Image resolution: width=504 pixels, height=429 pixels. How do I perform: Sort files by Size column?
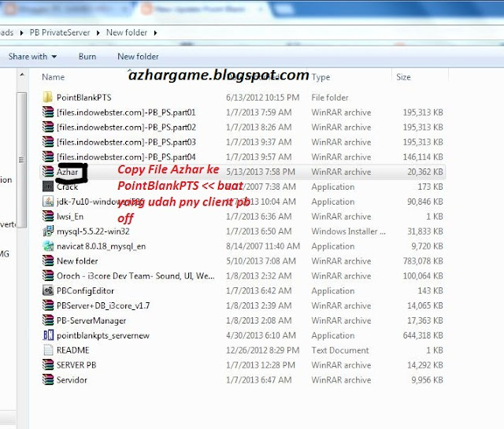click(x=403, y=77)
